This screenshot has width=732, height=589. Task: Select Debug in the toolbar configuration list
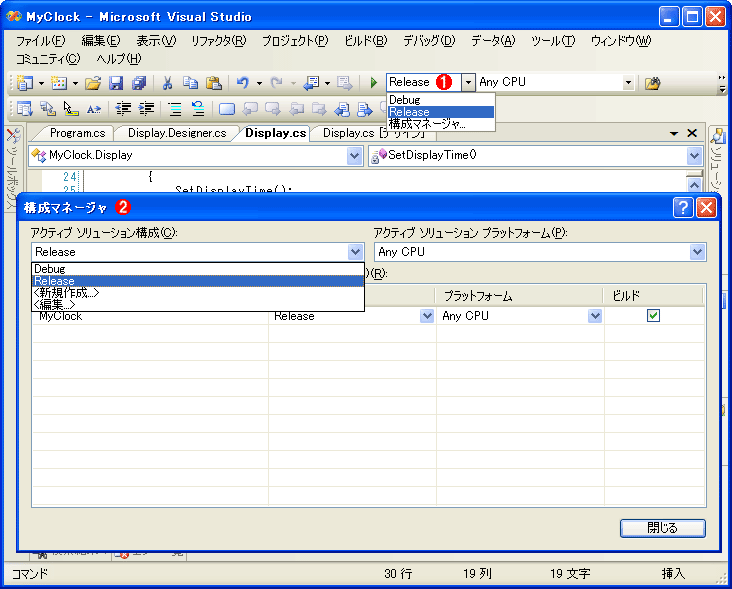tap(441, 99)
